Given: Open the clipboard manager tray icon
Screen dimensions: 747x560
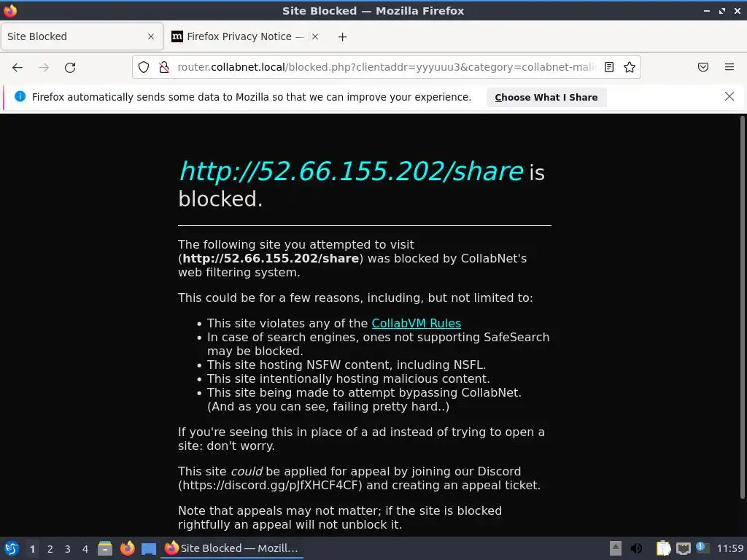Looking at the screenshot, I should [x=663, y=548].
